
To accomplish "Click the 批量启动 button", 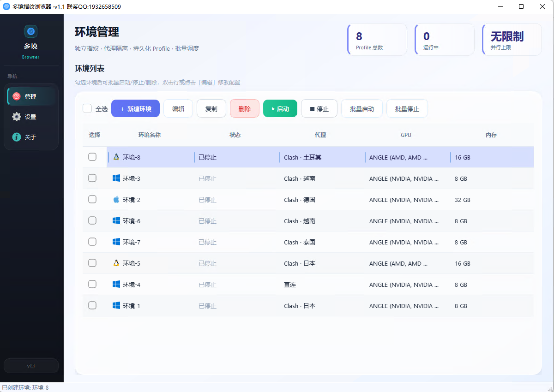I will pyautogui.click(x=362, y=108).
